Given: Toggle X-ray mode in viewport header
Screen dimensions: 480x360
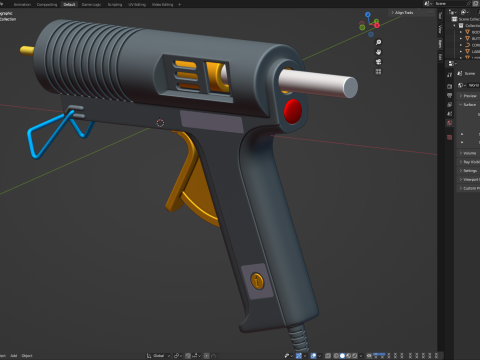Looking at the screenshot, I should (x=328, y=356).
